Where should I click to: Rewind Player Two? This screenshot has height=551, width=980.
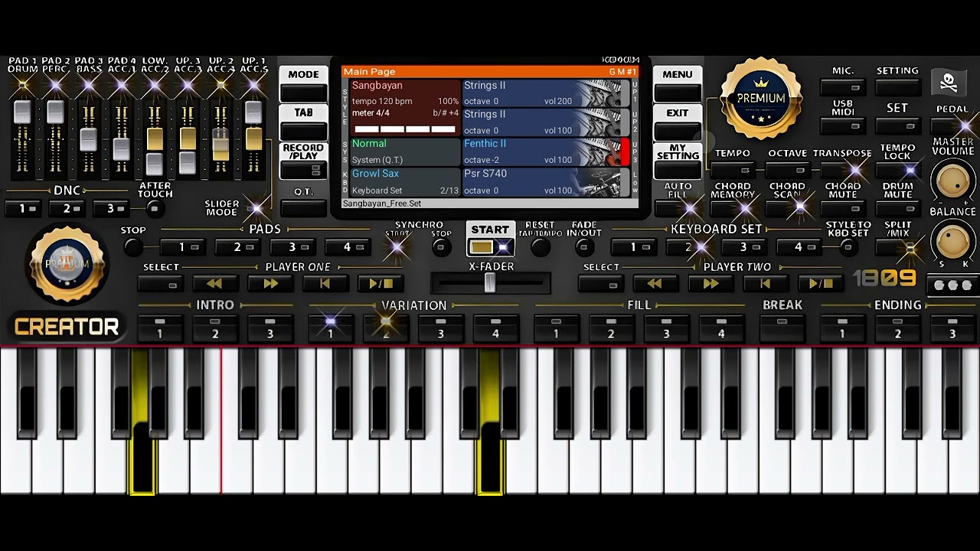[x=655, y=284]
